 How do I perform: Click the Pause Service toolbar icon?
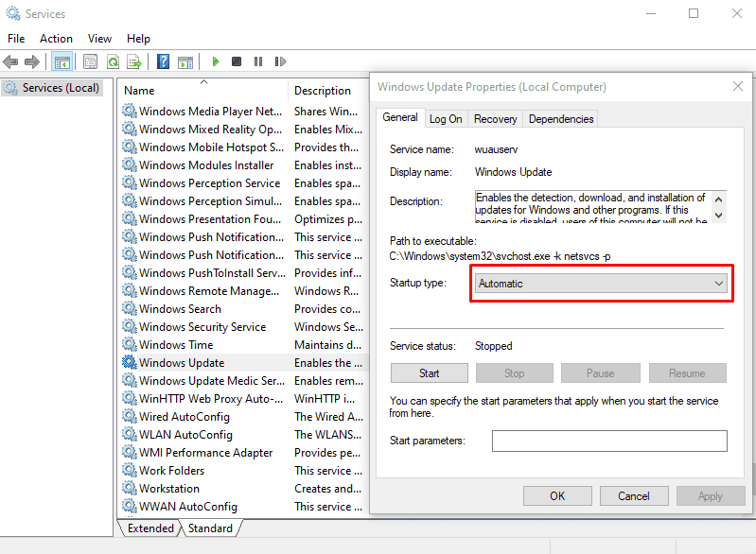click(x=258, y=61)
